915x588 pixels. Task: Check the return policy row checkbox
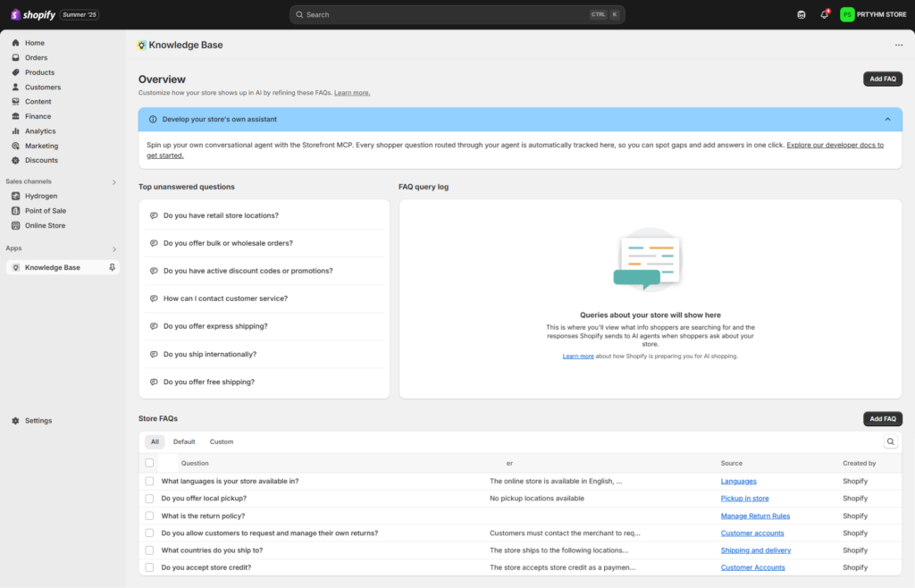tap(149, 516)
